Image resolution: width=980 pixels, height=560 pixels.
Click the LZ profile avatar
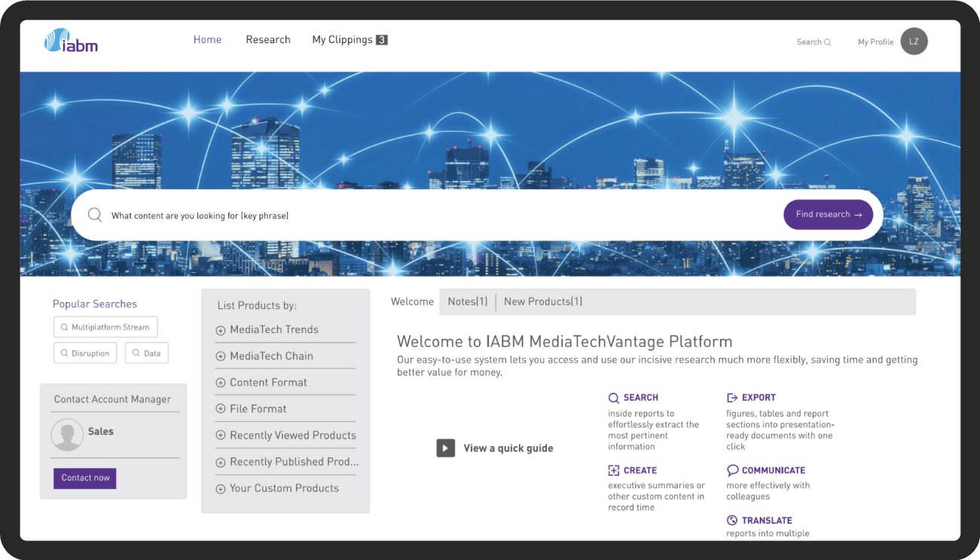(x=914, y=41)
